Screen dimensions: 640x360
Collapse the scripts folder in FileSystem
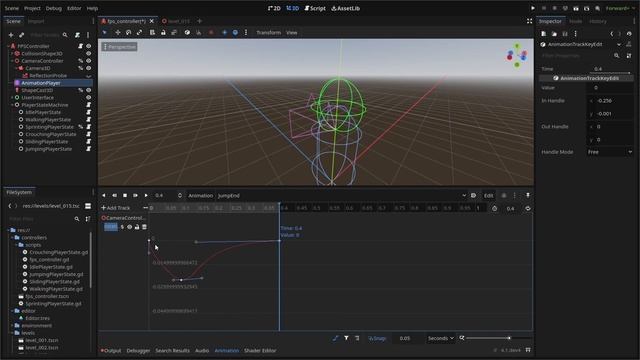pos(16,245)
